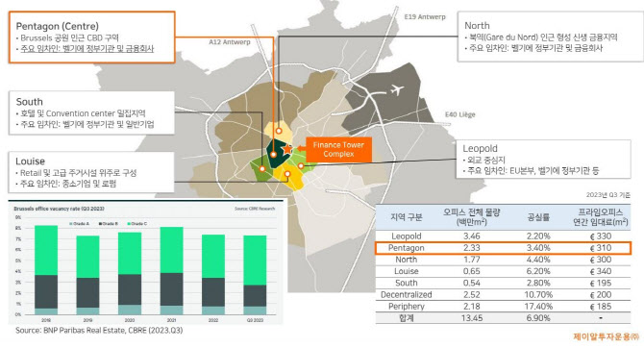The height and width of the screenshot is (348, 644).
Task: Click the orange left arrow beside Finance Tower label
Action: 301,148
